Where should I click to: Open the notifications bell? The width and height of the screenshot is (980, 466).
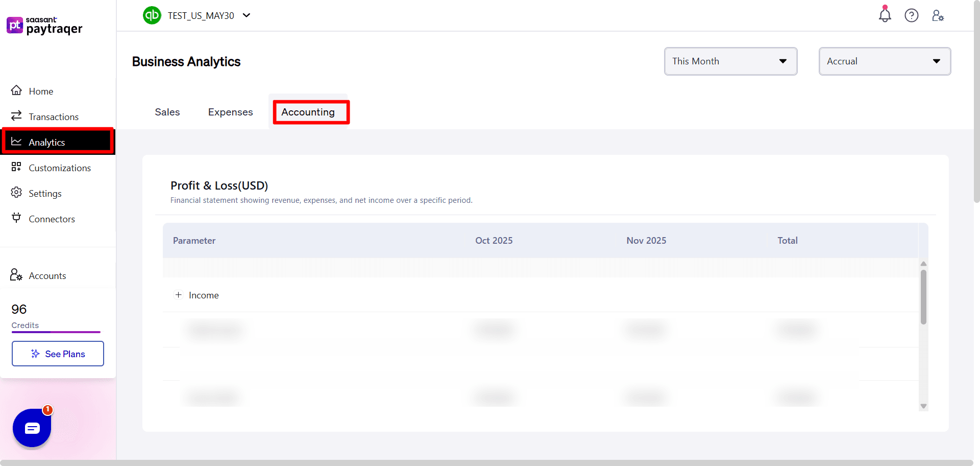point(885,15)
